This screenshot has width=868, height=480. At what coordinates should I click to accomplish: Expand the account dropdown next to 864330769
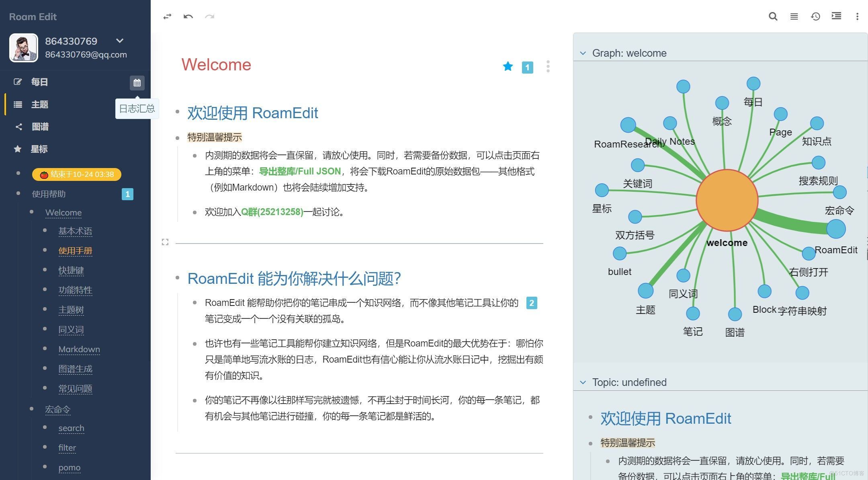[120, 41]
